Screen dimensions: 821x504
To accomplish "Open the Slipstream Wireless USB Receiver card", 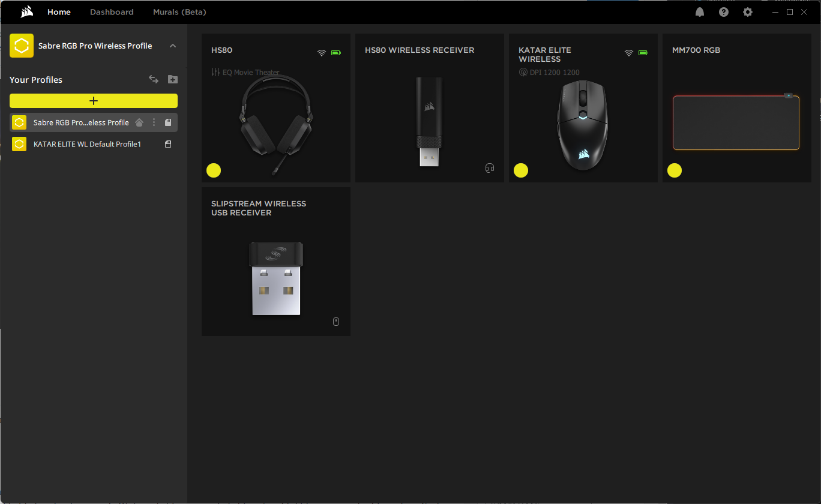I will [276, 262].
